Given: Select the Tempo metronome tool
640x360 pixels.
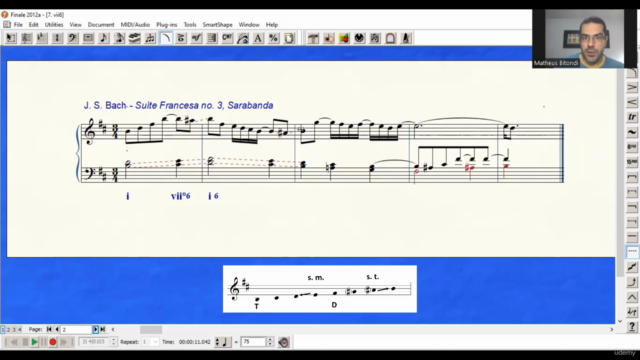Looking at the screenshot, I should 406,38.
